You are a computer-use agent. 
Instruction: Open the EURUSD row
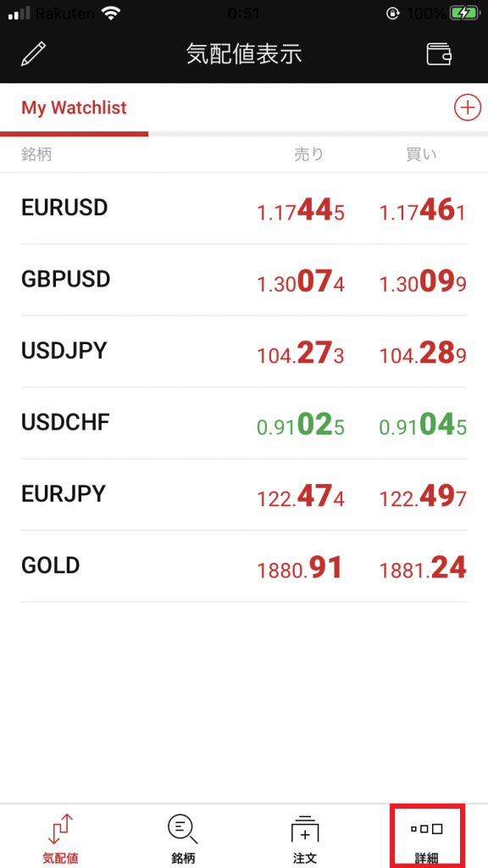(244, 209)
